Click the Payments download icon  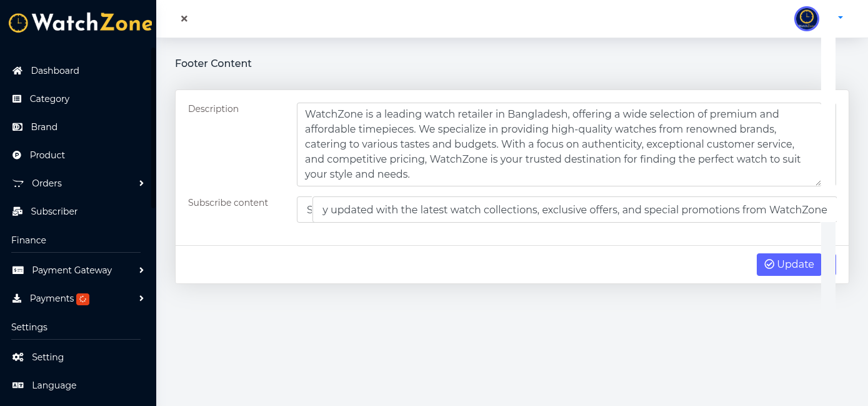(17, 298)
